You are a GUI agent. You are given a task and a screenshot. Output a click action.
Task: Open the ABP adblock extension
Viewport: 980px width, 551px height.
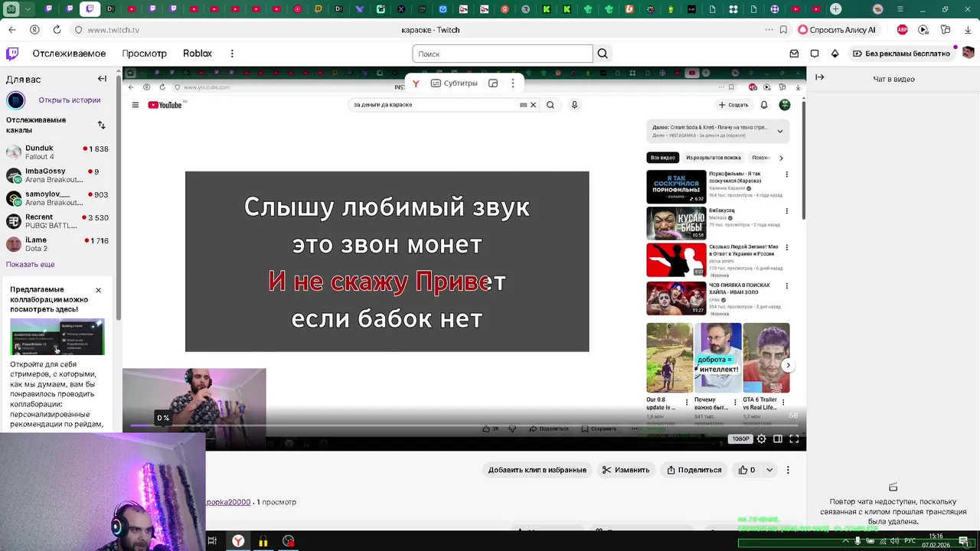point(903,30)
